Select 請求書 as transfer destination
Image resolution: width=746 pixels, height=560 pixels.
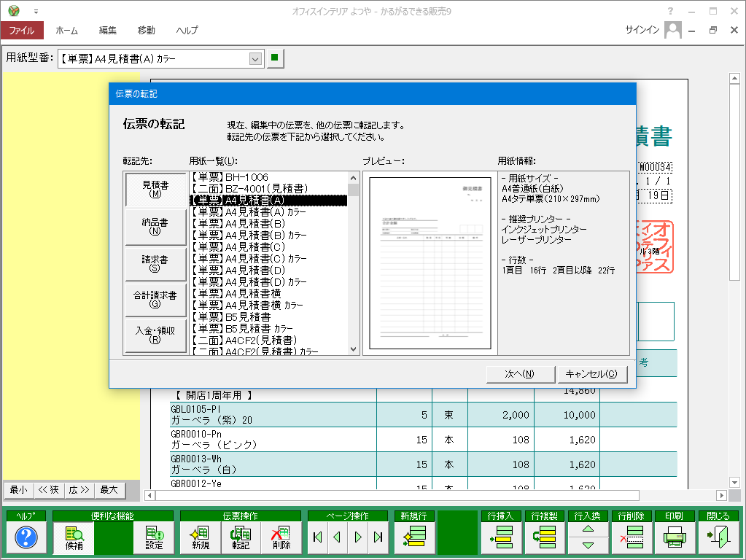[155, 263]
